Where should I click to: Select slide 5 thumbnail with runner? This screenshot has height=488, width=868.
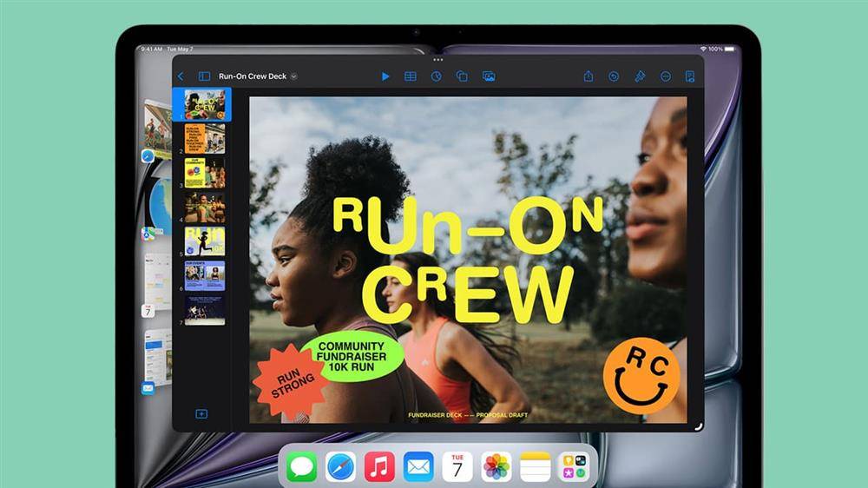pos(205,241)
